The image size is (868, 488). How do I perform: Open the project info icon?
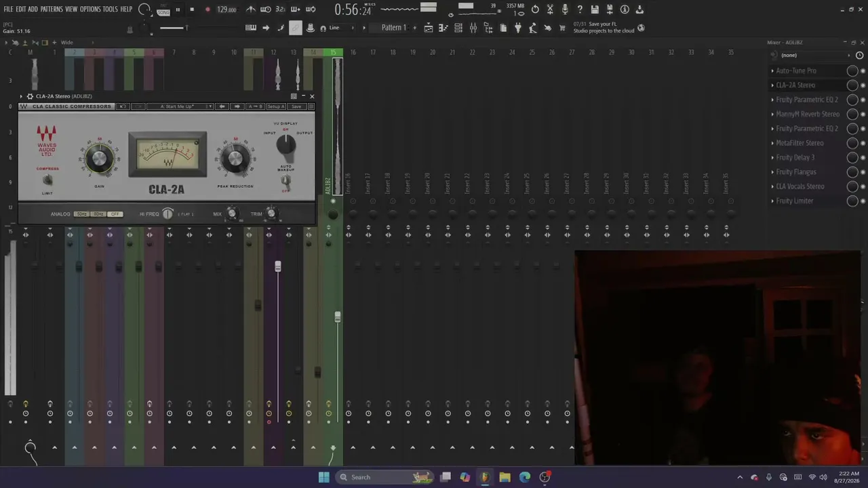625,9
